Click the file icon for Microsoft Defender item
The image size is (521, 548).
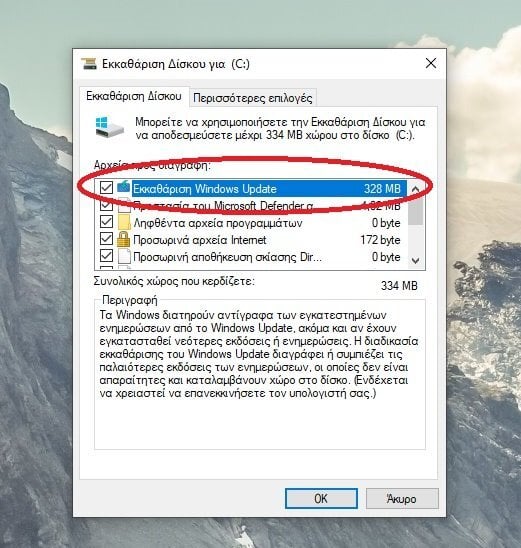pos(124,206)
